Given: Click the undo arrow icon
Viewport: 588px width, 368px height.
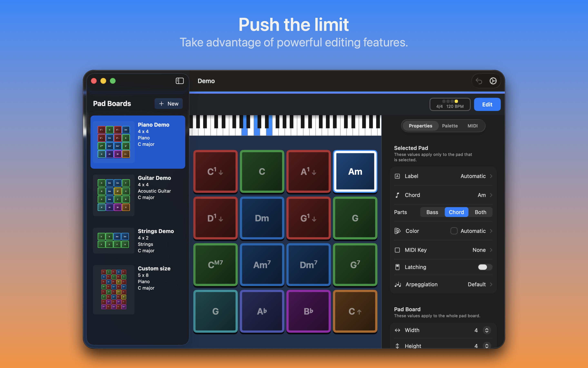Looking at the screenshot, I should coord(479,81).
